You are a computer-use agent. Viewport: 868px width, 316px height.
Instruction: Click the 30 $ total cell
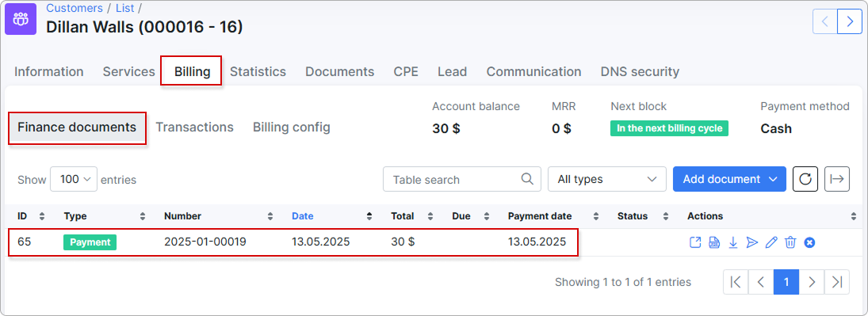[403, 242]
